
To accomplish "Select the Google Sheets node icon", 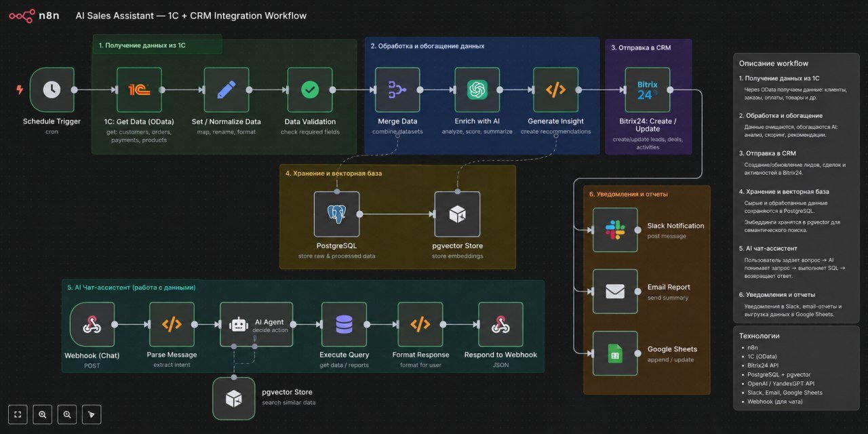I will [615, 353].
